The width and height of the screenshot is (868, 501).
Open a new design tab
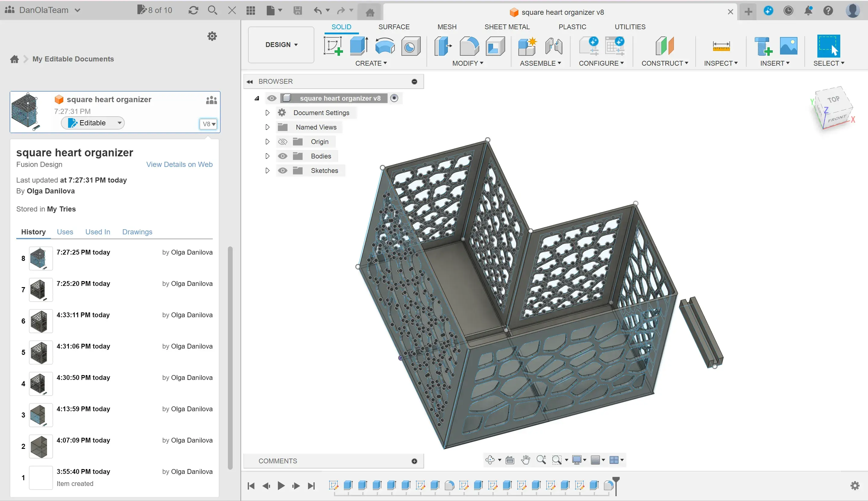click(748, 12)
